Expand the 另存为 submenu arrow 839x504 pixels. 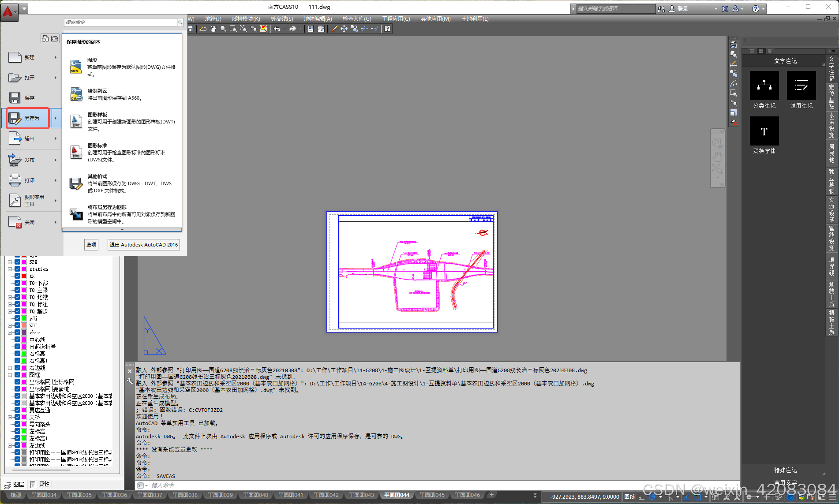point(56,118)
